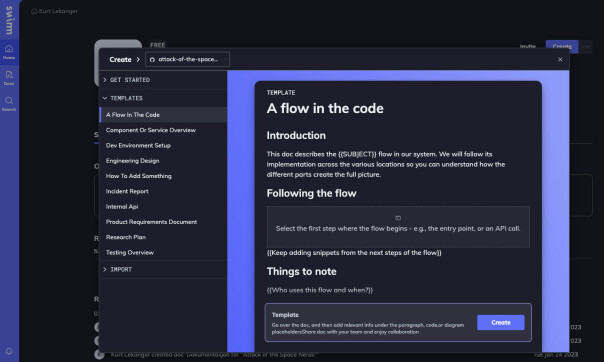
Task: Open the attack-of-the-space repository dropdown
Action: point(187,59)
